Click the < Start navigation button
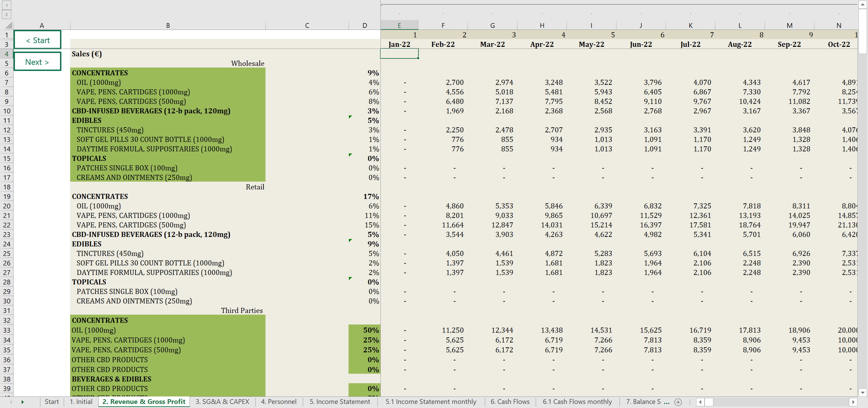This screenshot has height=408, width=868. (x=38, y=40)
